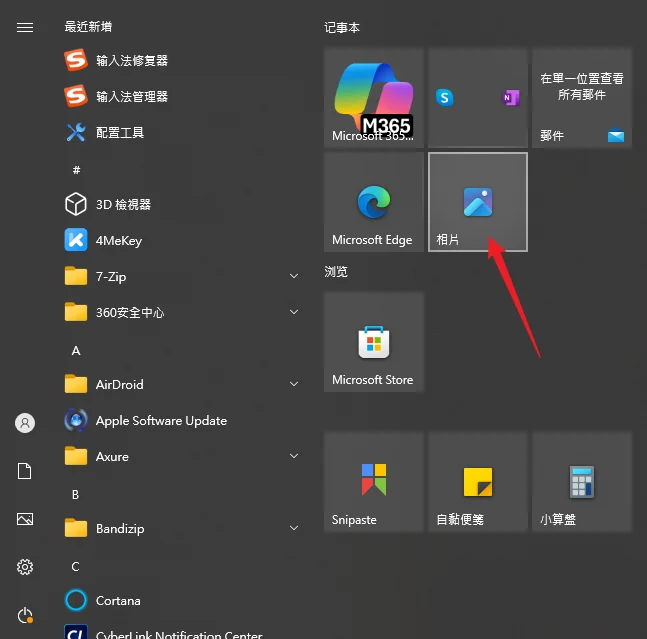Open CyberLink Notification Center icon

pos(76,633)
